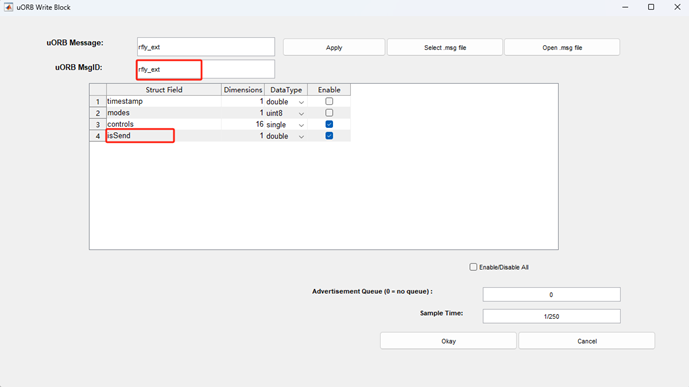Viewport: 689px width, 387px height.
Task: Select row number 4 header
Action: tap(98, 136)
